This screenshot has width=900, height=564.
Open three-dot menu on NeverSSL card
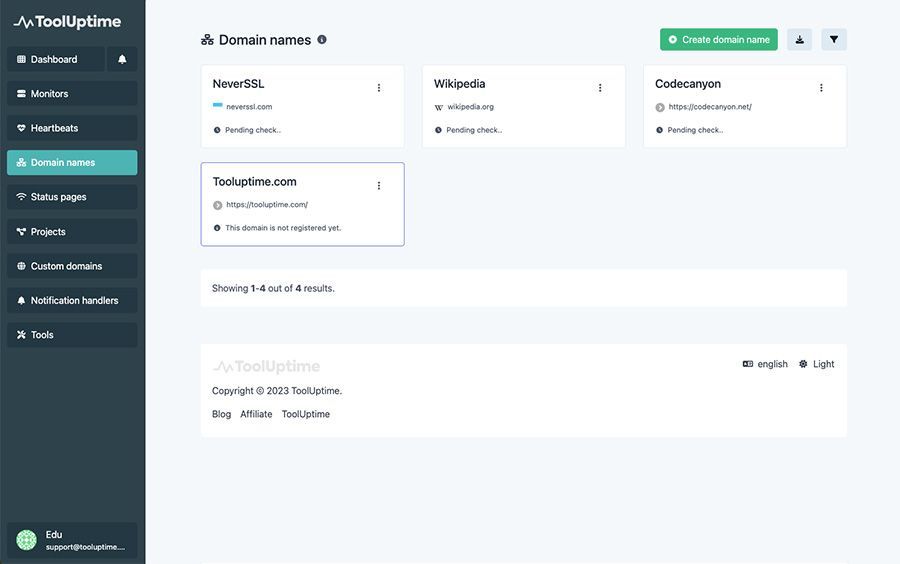pos(379,88)
